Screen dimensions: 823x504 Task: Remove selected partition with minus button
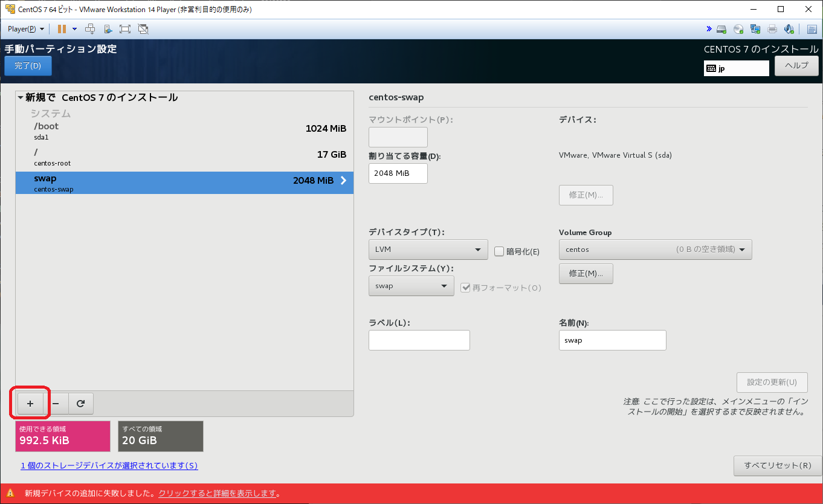pyautogui.click(x=56, y=403)
